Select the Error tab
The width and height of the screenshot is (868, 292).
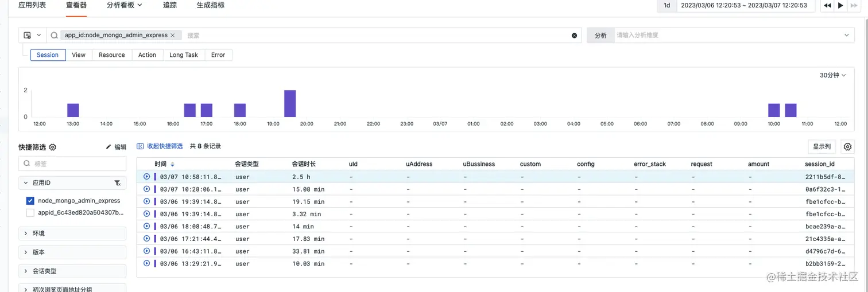point(218,55)
